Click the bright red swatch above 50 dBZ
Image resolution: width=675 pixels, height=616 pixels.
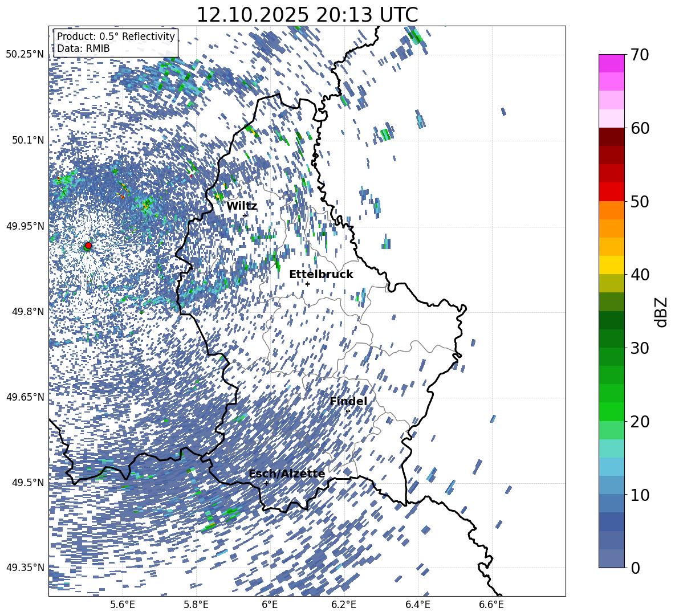coord(611,192)
